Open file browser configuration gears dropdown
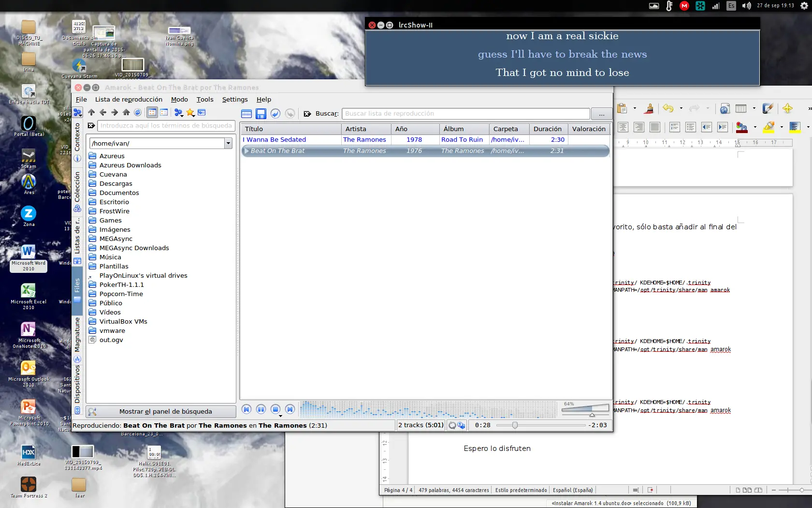 179,113
